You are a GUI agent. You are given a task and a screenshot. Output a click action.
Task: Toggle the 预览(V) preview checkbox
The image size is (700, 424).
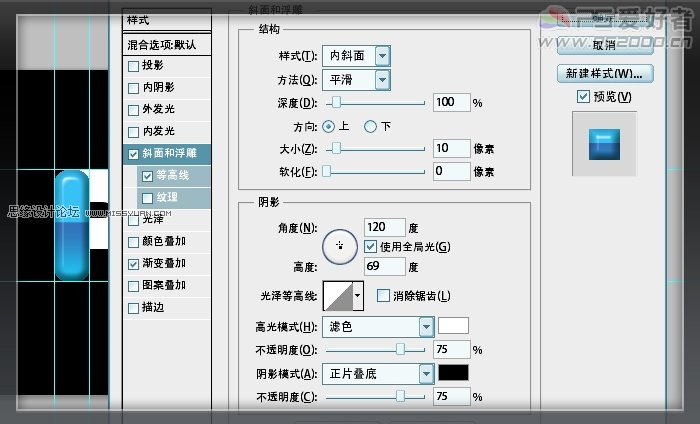click(x=583, y=96)
